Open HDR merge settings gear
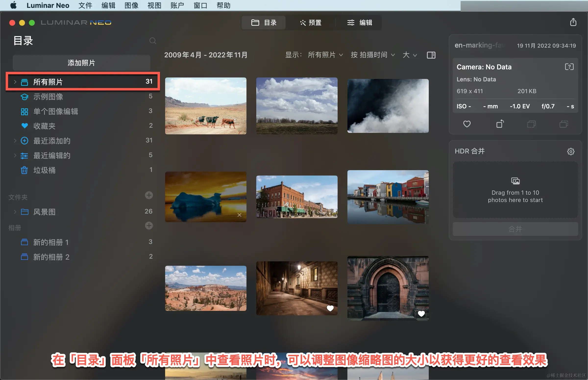This screenshot has width=588, height=380. pos(571,151)
